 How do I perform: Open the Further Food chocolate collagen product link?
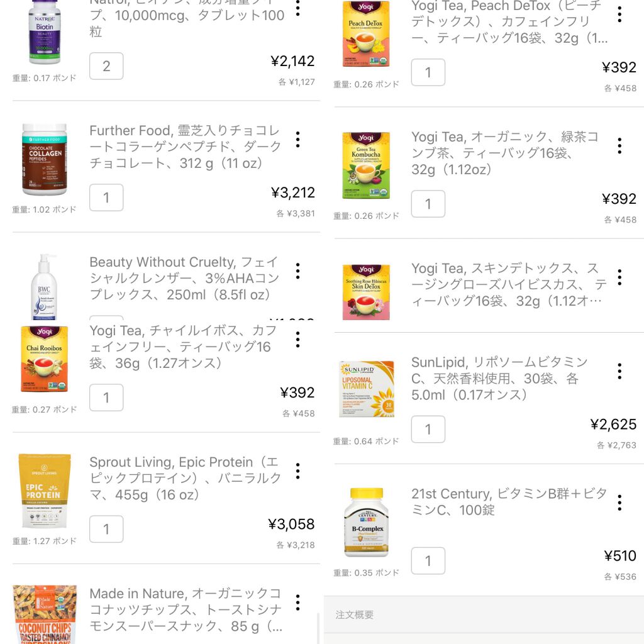tap(185, 147)
